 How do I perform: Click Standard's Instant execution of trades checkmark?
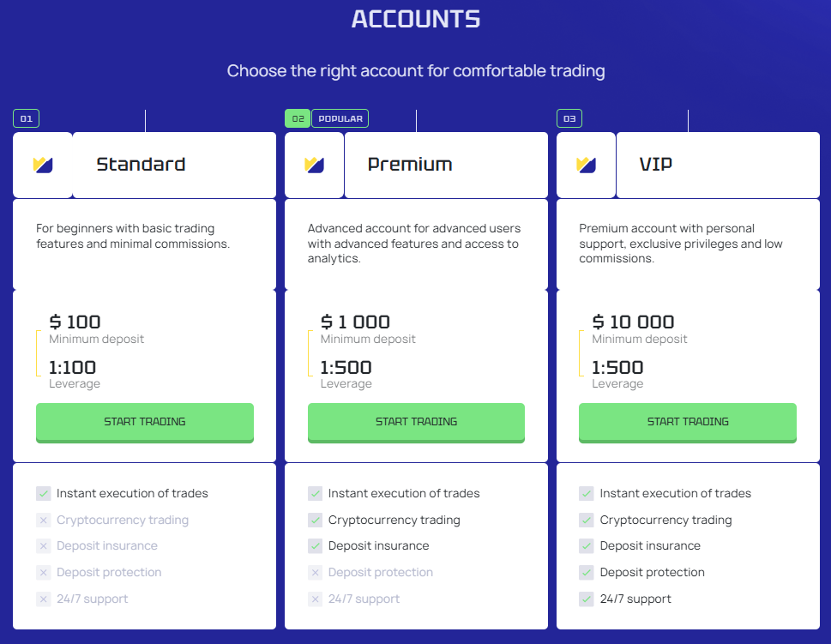44,494
